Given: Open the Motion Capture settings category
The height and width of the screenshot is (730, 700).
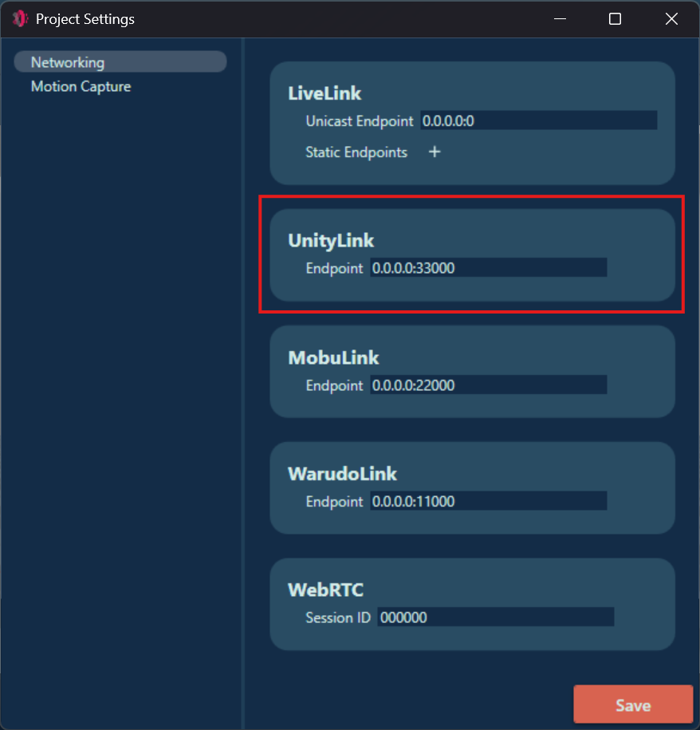Looking at the screenshot, I should tap(81, 86).
